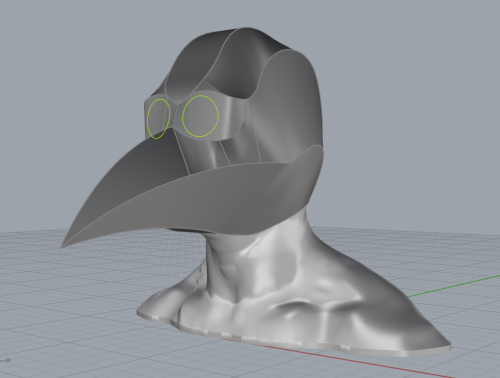Click the world axis indicator in corner

coord(6,360)
